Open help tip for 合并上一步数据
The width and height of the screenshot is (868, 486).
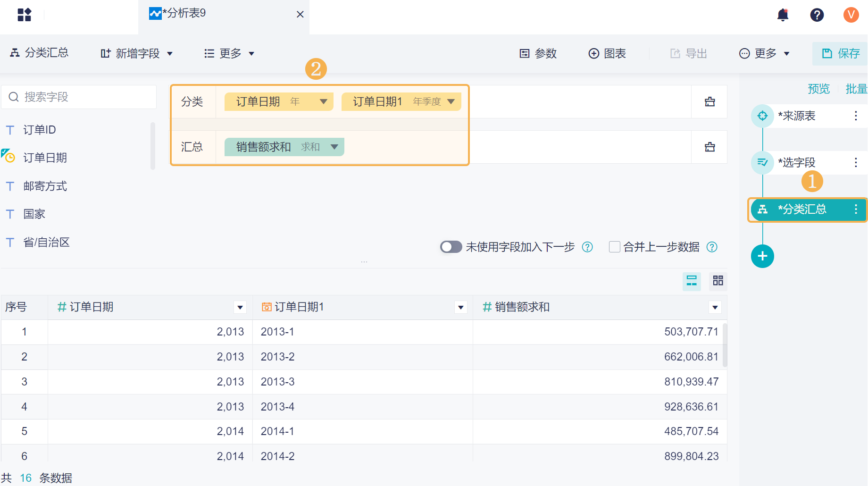click(712, 247)
